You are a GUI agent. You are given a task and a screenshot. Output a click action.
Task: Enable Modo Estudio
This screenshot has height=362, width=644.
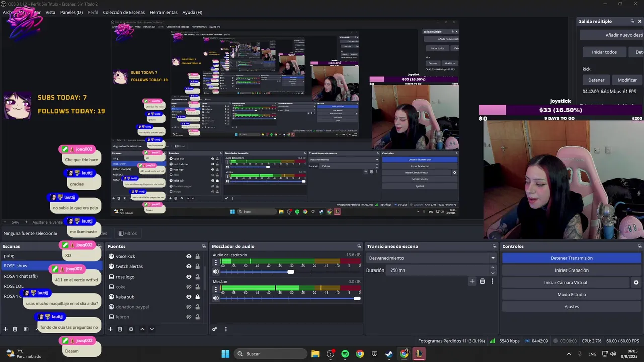pos(572,295)
